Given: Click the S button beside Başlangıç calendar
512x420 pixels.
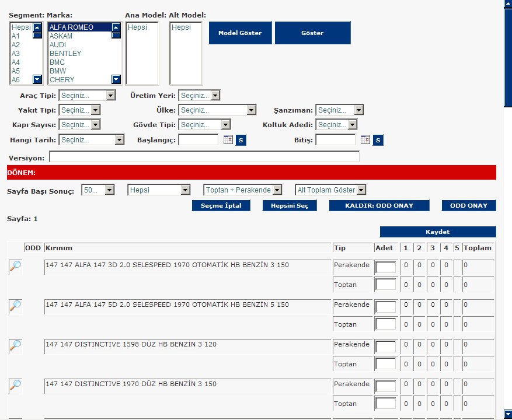Looking at the screenshot, I should pyautogui.click(x=241, y=140).
